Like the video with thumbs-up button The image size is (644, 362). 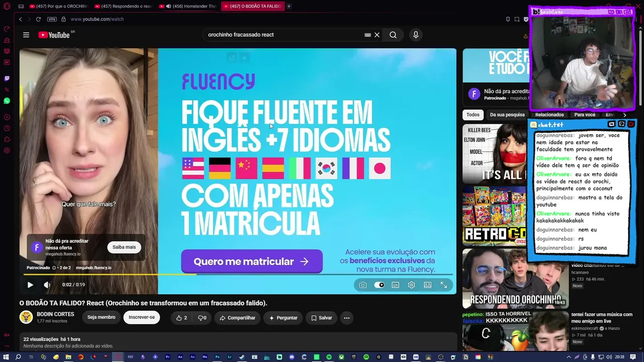(182, 318)
